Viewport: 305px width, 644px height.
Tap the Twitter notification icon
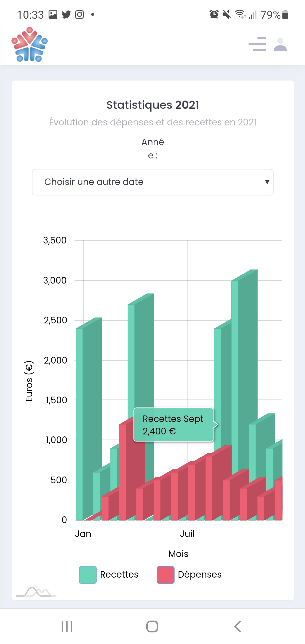tap(66, 14)
